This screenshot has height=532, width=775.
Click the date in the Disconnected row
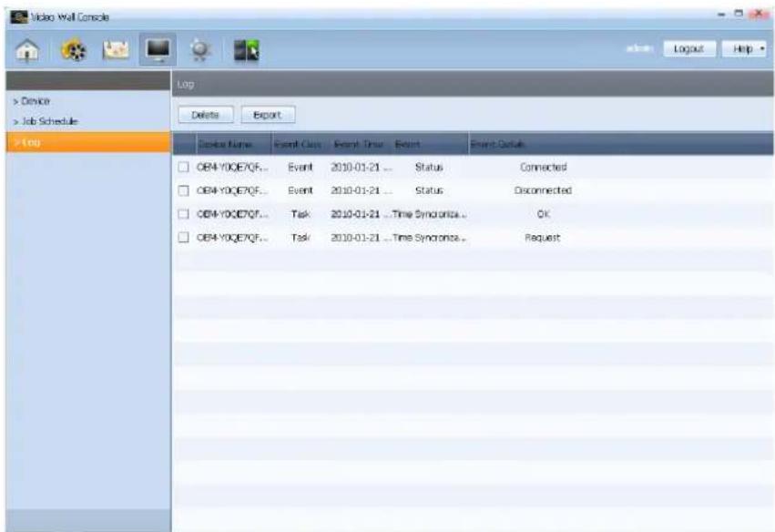(362, 190)
